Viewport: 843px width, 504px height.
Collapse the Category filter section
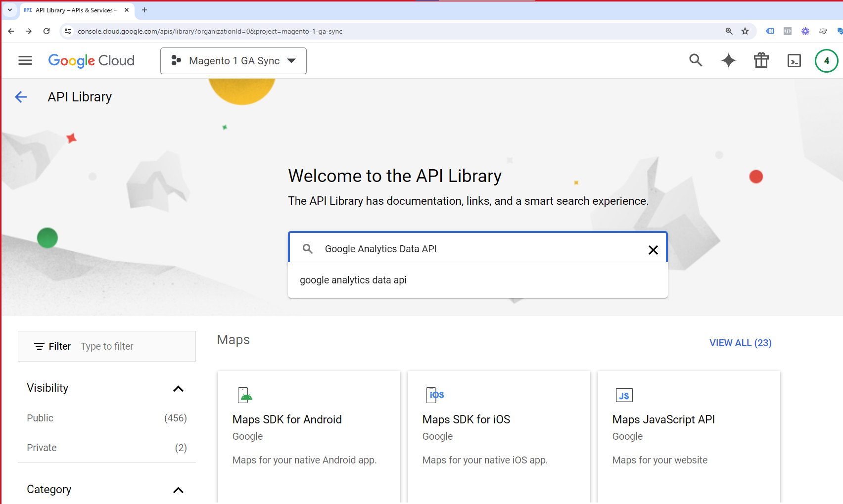coord(178,490)
